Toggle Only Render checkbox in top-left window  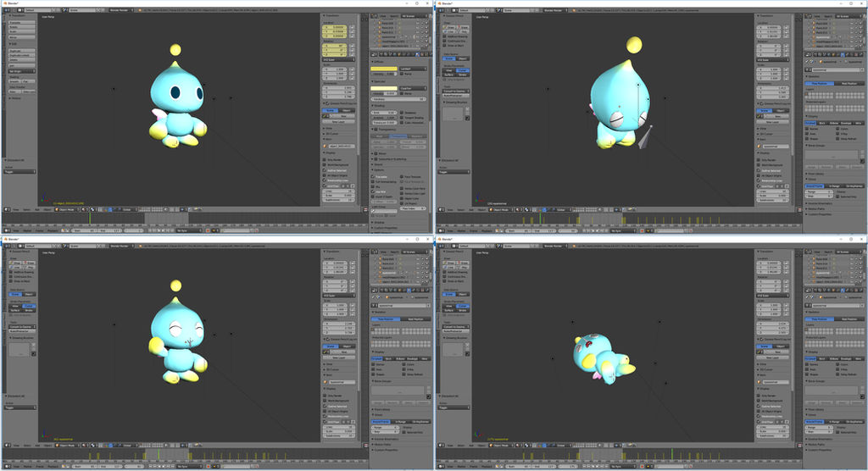click(325, 160)
